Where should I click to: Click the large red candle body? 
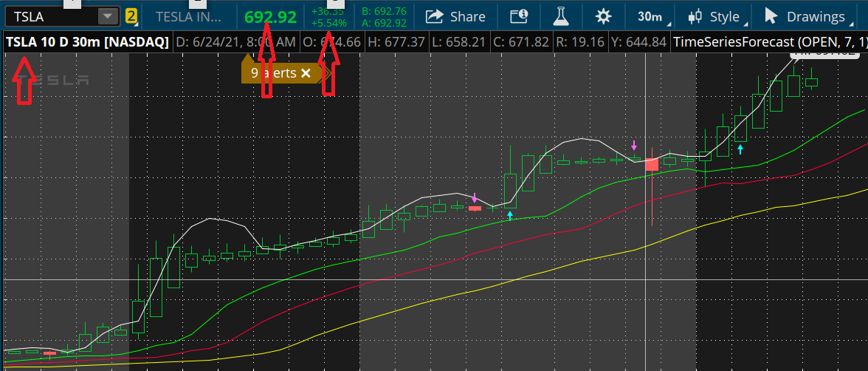tap(652, 164)
